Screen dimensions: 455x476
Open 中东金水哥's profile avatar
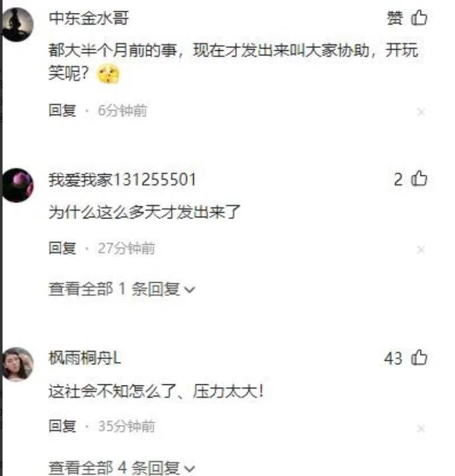click(17, 24)
